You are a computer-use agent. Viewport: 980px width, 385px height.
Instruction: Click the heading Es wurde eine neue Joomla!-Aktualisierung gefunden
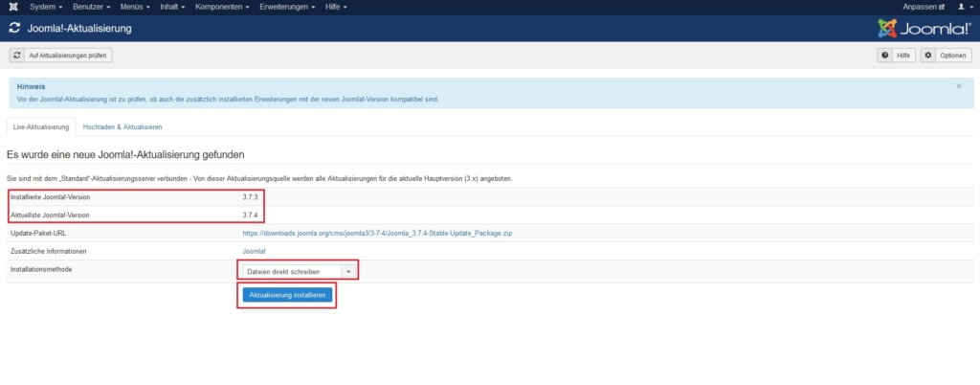125,154
